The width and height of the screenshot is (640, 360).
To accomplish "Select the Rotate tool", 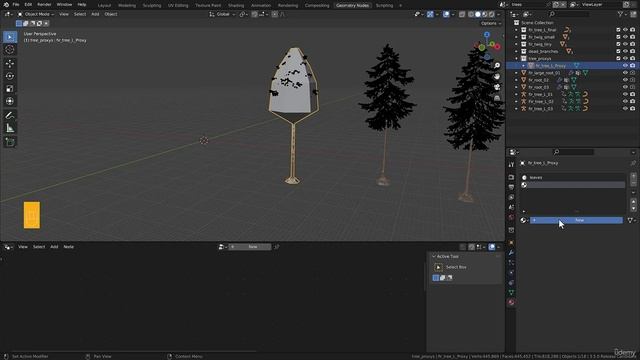I will click(x=10, y=76).
